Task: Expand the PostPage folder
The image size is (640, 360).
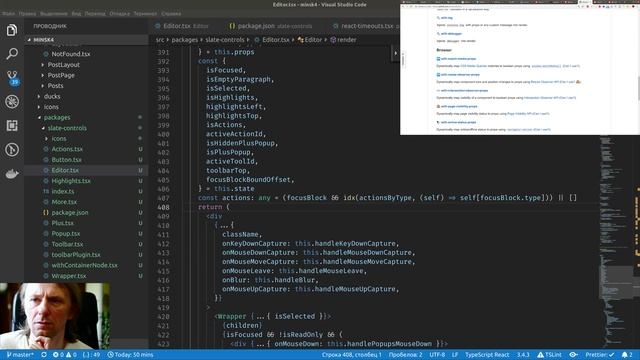Action: (61, 75)
